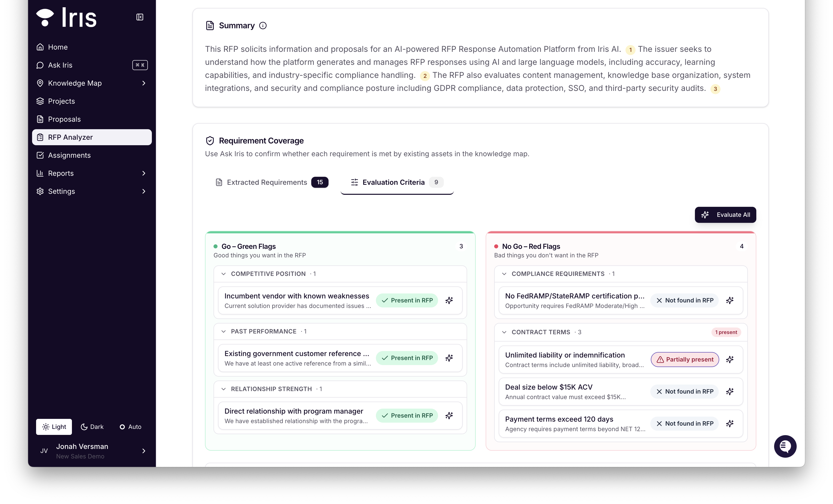The height and width of the screenshot is (504, 833).
Task: Open Incumbent vendor with known weaknesses card
Action: [340, 300]
